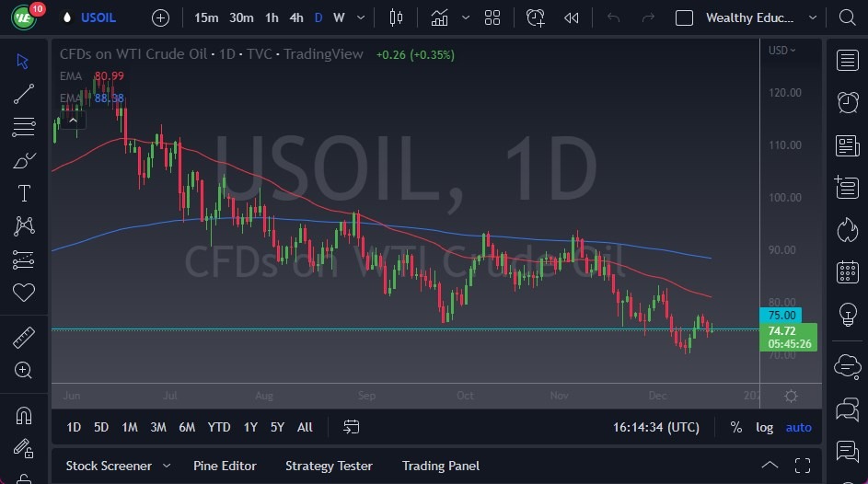868x484 pixels.
Task: Switch to 1h timeframe
Action: tap(272, 18)
